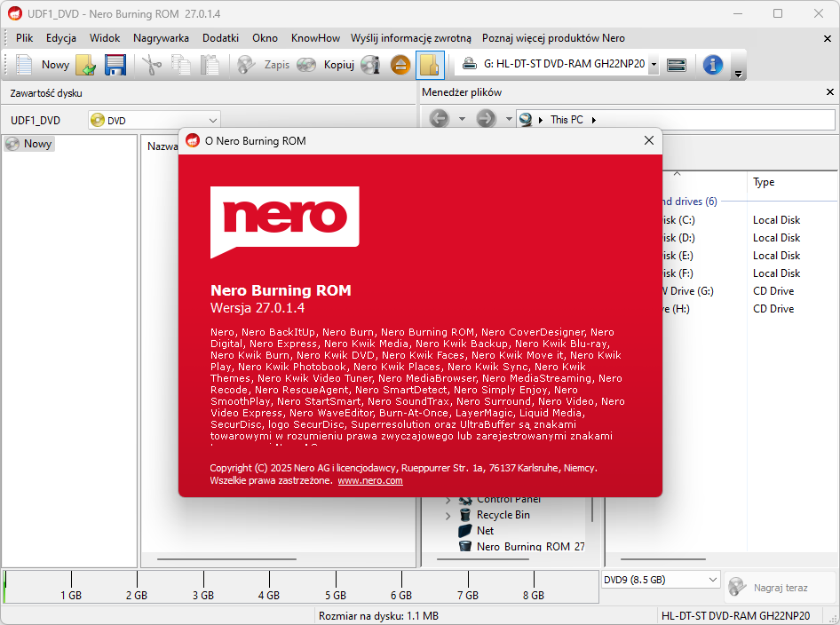
Task: Click the Zapis burn disc icon
Action: [246, 65]
